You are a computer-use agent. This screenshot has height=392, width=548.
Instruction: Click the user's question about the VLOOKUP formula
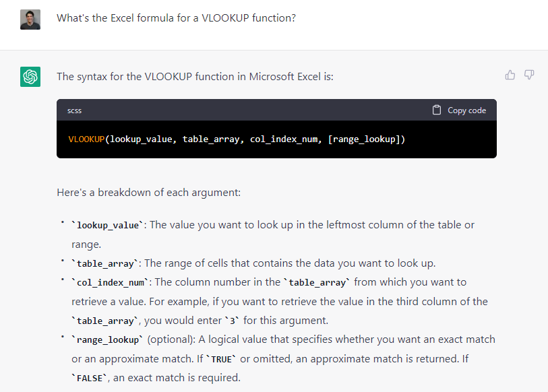pos(176,18)
